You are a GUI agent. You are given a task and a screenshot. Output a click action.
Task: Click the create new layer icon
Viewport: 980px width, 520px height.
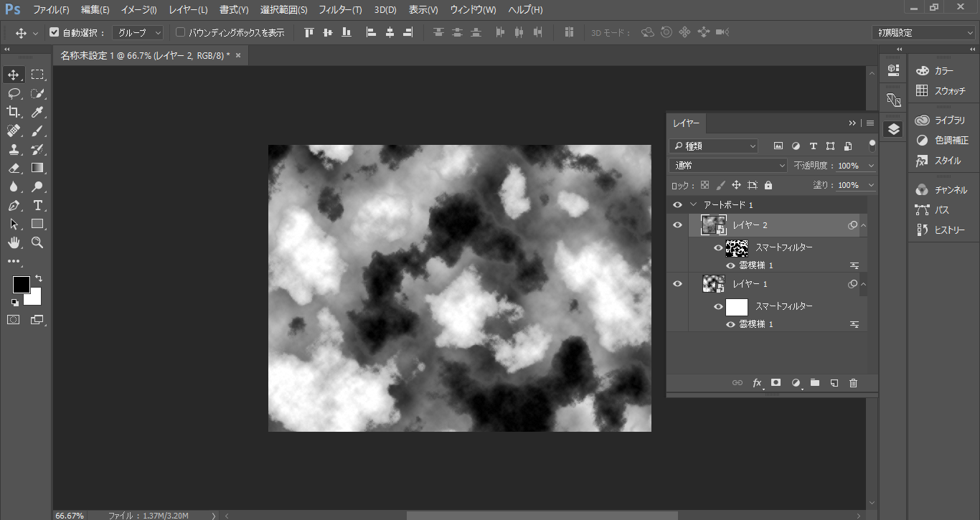click(834, 383)
